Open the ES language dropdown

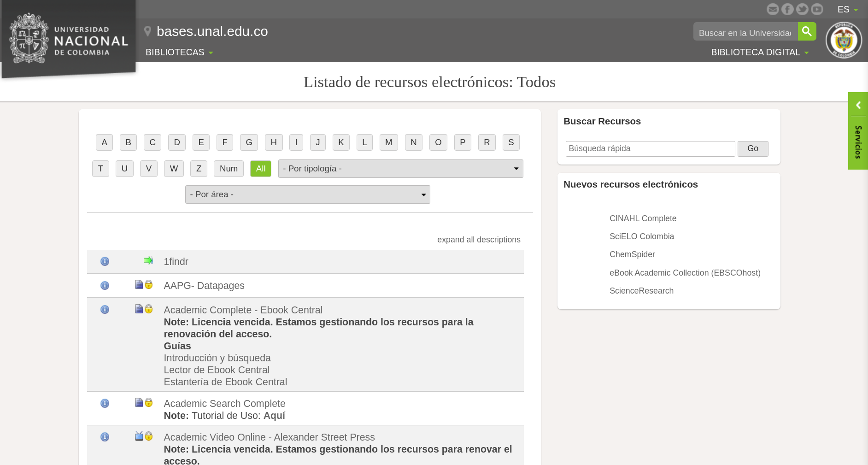pos(848,10)
